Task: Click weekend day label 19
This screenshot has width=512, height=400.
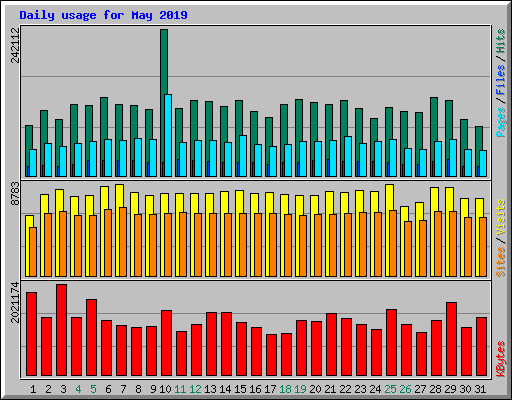Action: (x=300, y=389)
